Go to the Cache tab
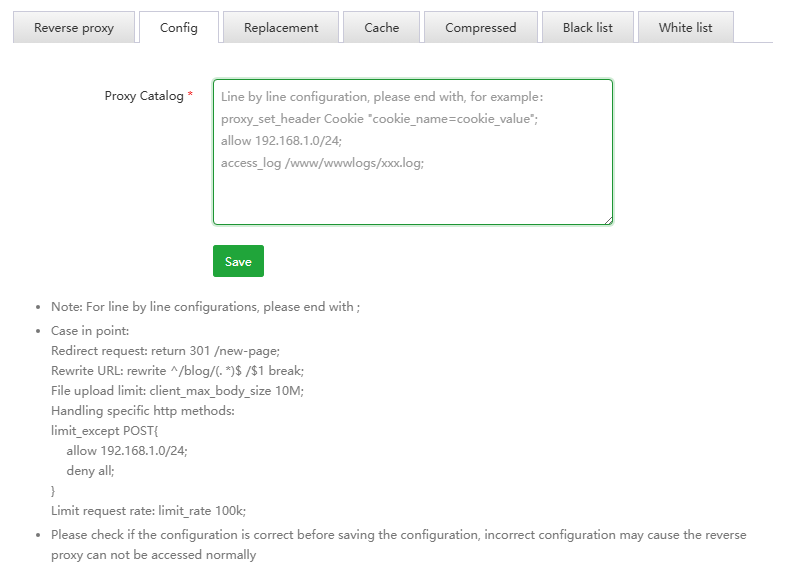Viewport: 790px width, 576px height. click(381, 28)
